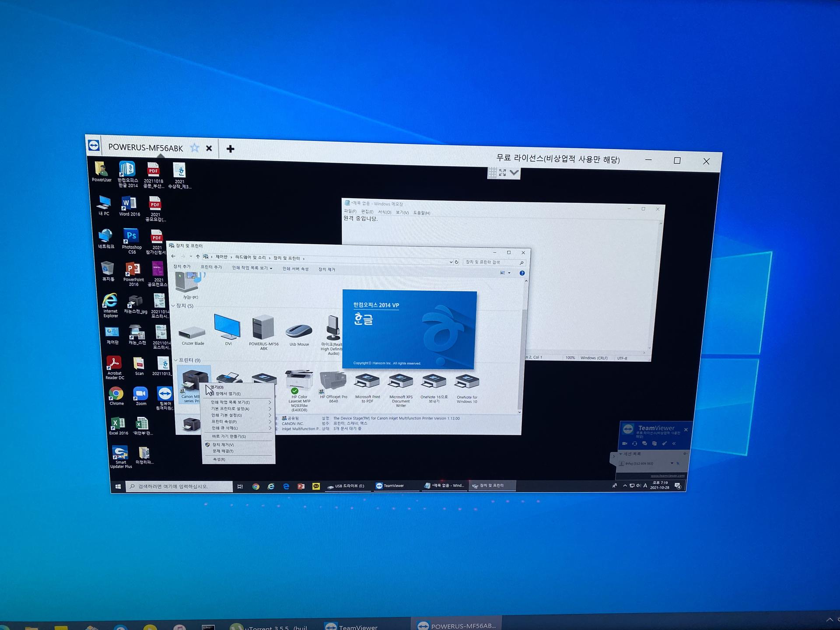
Task: Click the Devices and Printers help icon
Action: click(x=522, y=273)
